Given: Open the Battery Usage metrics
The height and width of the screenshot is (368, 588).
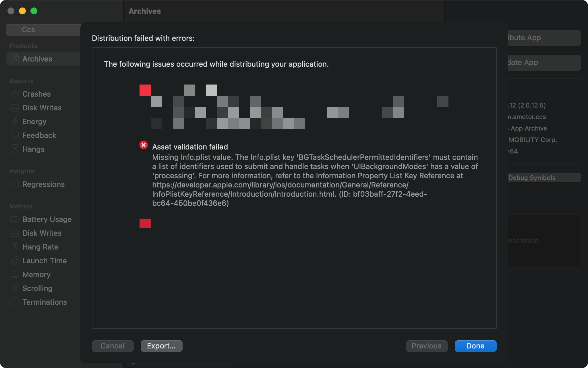Looking at the screenshot, I should (x=47, y=219).
